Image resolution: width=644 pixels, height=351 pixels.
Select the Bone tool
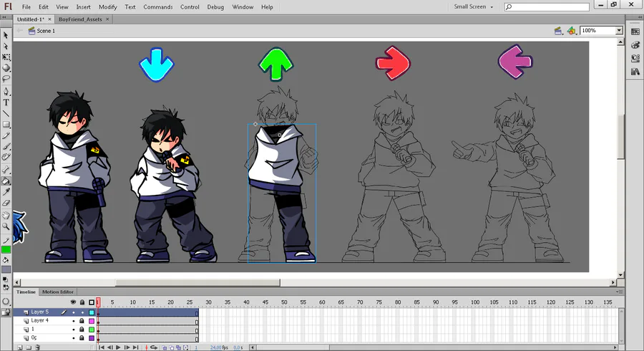point(6,169)
